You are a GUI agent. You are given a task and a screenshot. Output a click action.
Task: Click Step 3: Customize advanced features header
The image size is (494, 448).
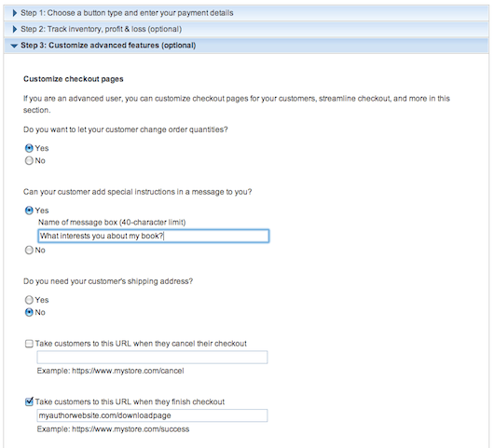tap(246, 46)
